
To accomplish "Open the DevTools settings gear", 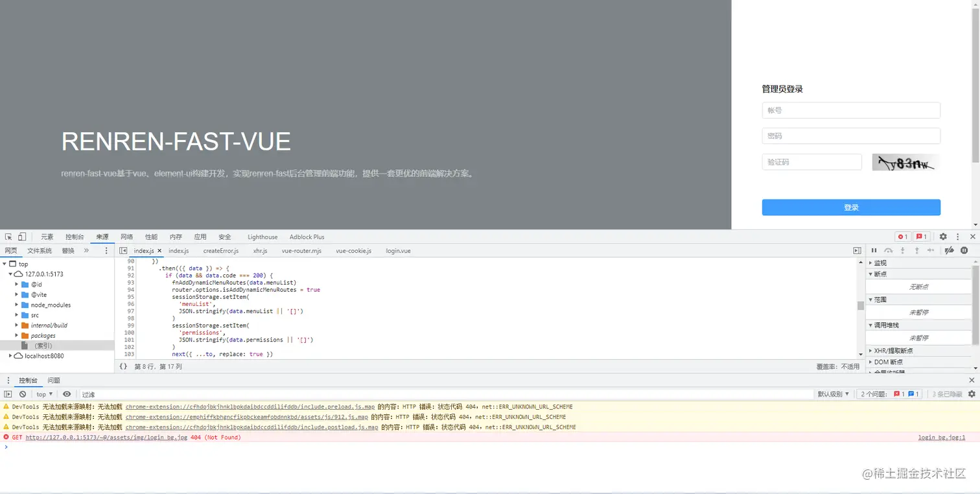I will coord(943,237).
